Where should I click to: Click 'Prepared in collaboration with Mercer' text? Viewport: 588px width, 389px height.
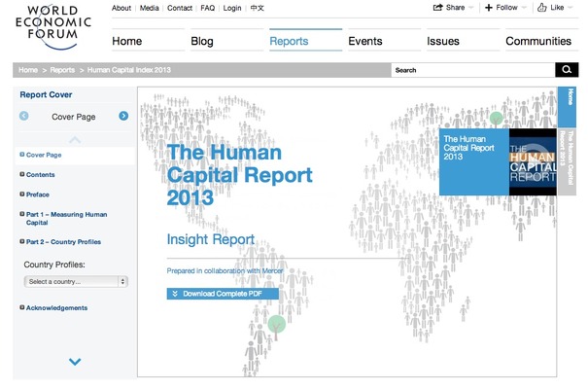(225, 270)
